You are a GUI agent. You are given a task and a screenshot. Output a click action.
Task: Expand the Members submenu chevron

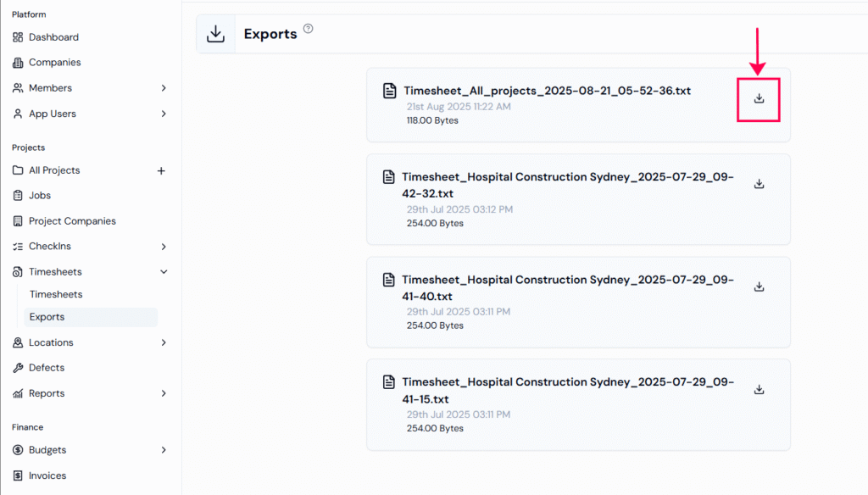point(164,88)
